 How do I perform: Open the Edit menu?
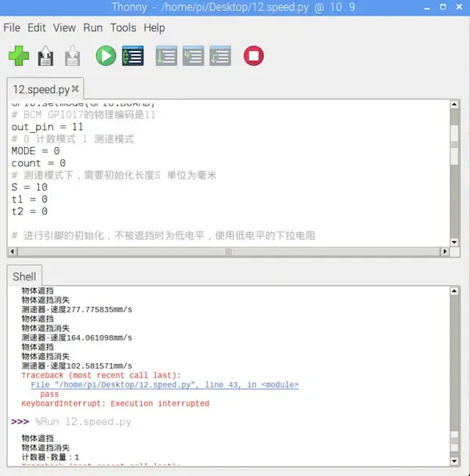[x=37, y=27]
